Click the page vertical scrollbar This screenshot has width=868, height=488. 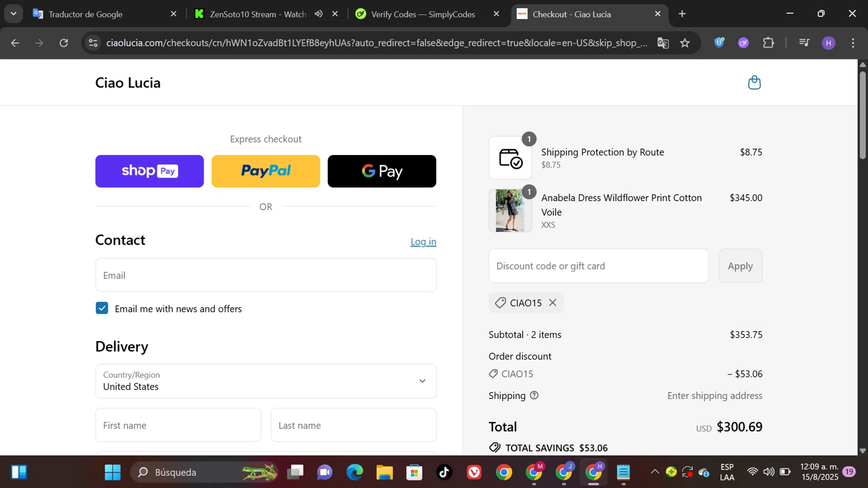(862, 116)
